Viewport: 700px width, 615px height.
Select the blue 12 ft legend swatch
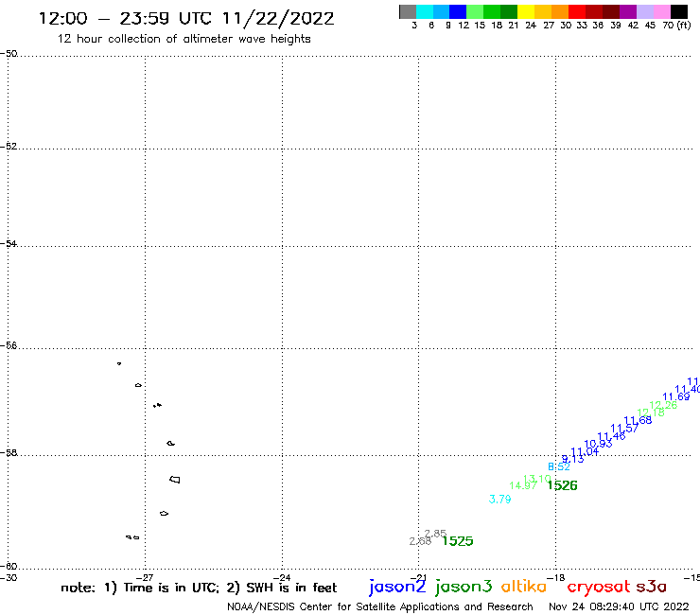pos(458,12)
